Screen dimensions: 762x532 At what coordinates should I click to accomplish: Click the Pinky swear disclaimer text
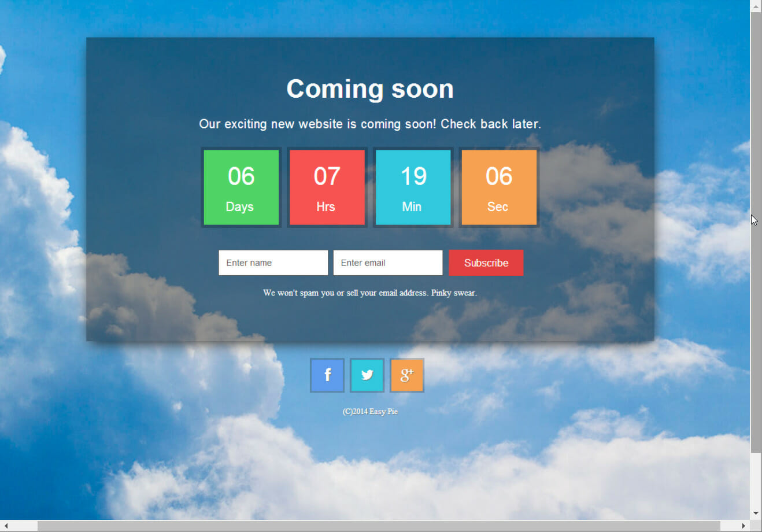coord(370,293)
